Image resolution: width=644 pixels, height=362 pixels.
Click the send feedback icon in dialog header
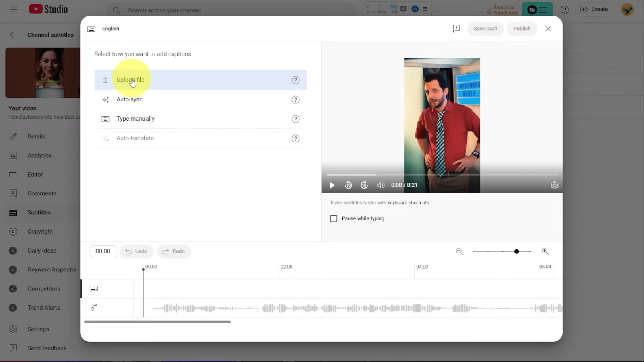click(x=456, y=29)
